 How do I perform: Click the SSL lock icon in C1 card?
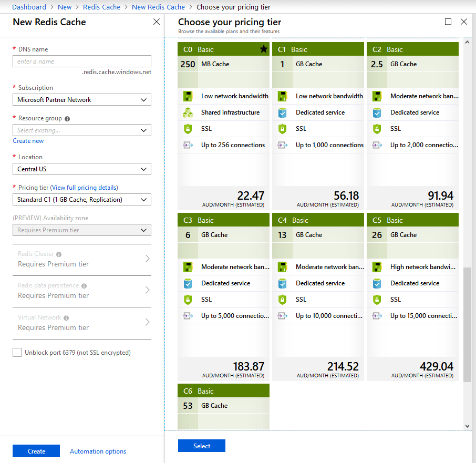(283, 129)
